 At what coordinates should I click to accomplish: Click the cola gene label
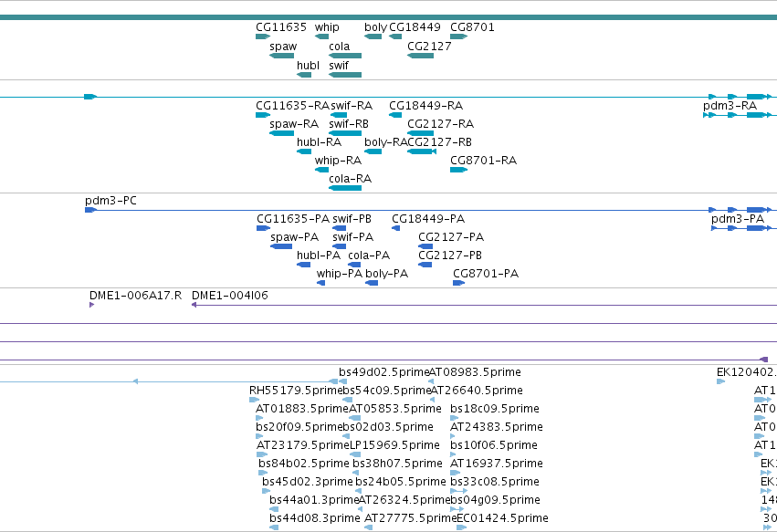(x=340, y=47)
